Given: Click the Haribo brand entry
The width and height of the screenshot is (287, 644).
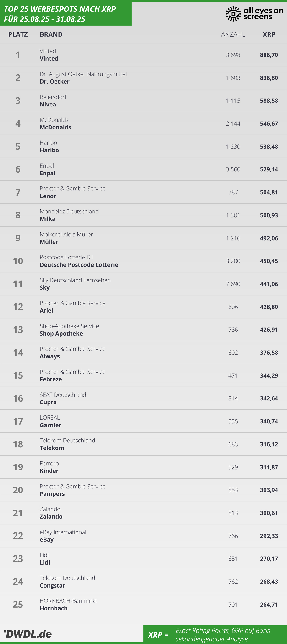Looking at the screenshot, I should [x=50, y=150].
